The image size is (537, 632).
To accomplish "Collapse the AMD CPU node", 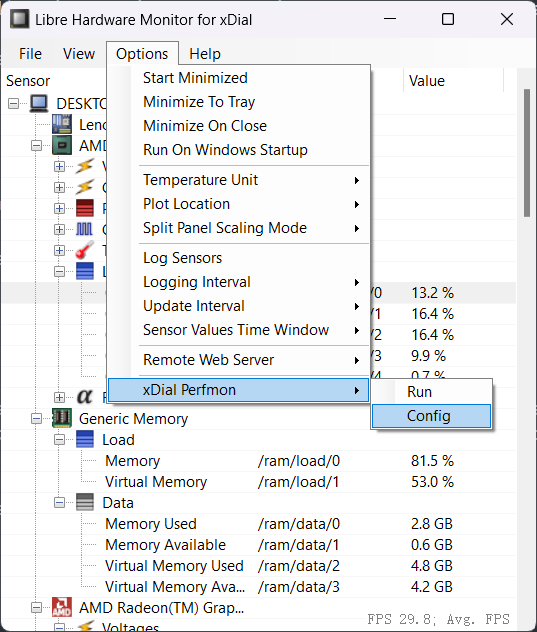I will tap(36, 146).
